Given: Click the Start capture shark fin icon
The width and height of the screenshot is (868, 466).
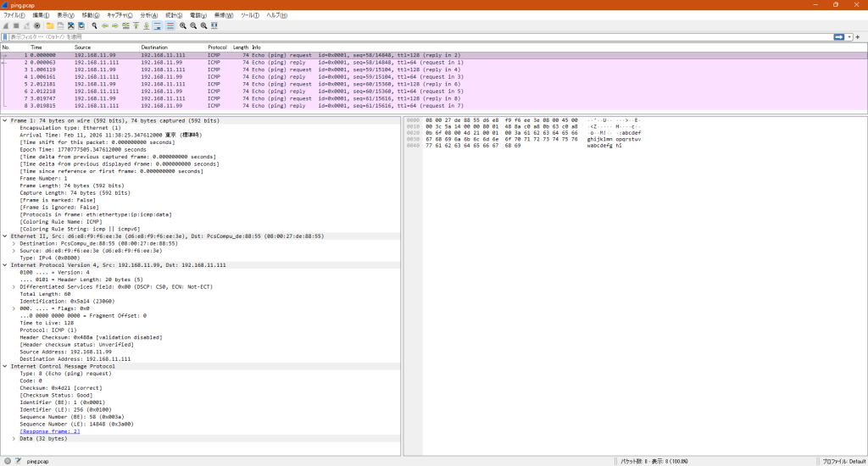Looking at the screenshot, I should [6, 26].
